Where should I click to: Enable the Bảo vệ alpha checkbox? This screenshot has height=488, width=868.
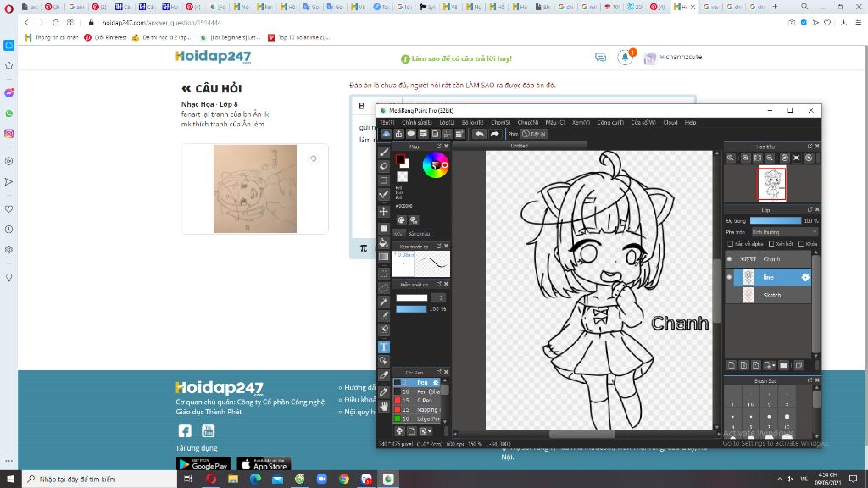730,244
